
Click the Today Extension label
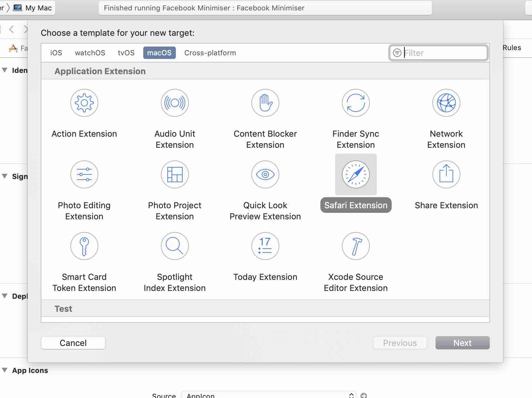pyautogui.click(x=265, y=277)
